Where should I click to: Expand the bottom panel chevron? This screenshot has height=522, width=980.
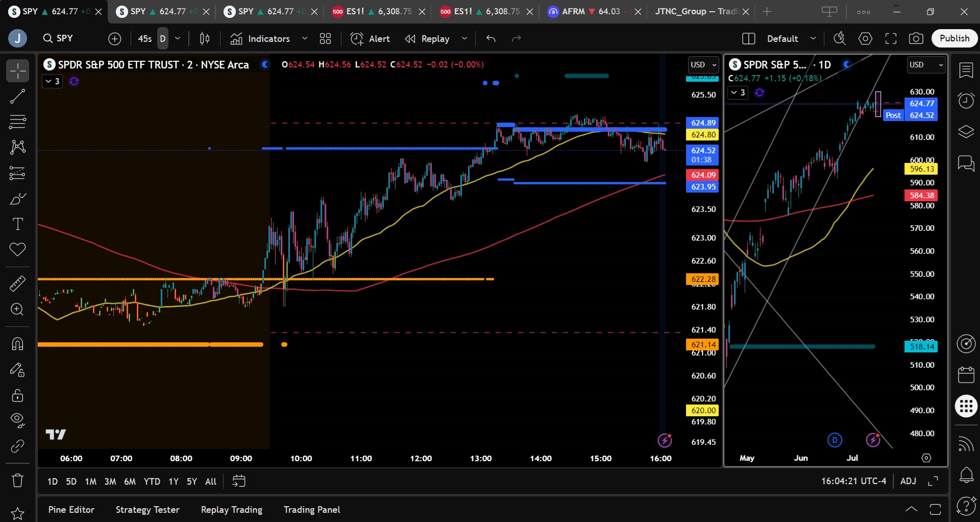coord(911,509)
